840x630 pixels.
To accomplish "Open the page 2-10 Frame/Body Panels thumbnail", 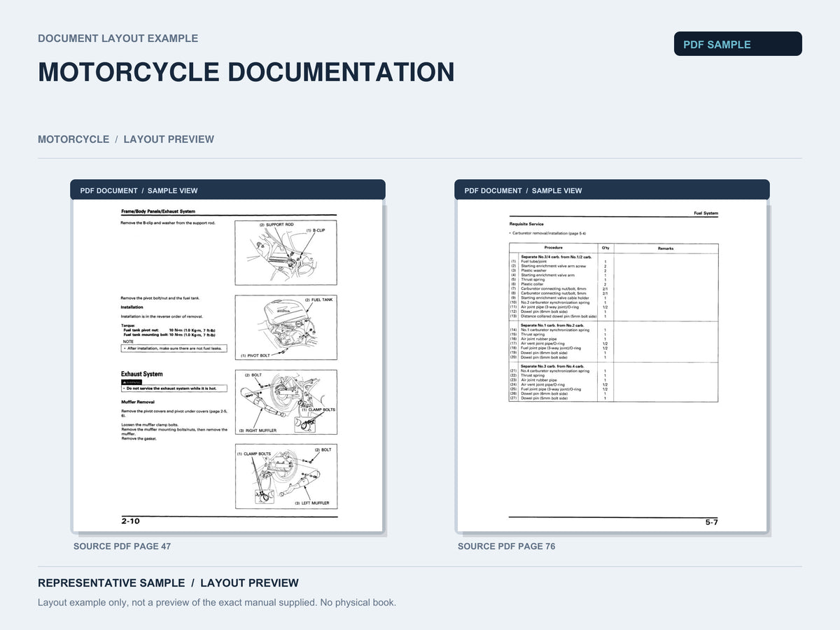I will click(228, 365).
